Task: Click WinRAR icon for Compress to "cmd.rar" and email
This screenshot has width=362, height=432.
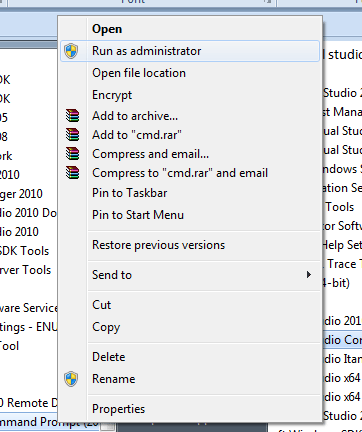Action: [x=72, y=173]
